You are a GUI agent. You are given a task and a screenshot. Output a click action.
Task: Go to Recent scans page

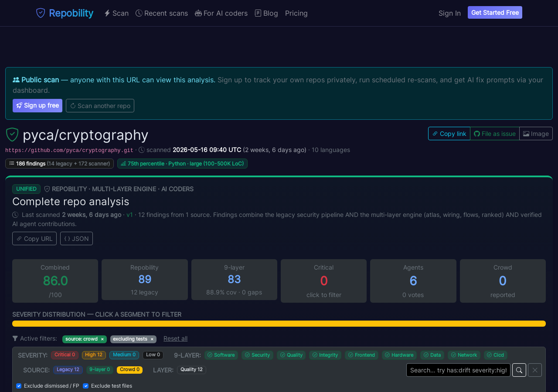coord(162,13)
